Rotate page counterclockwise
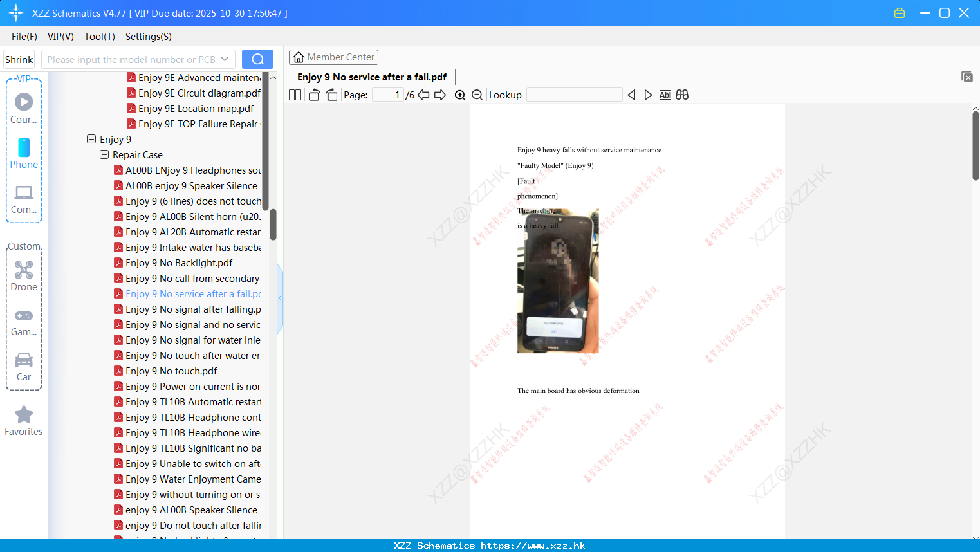Viewport: 980px width, 552px height. [x=314, y=95]
